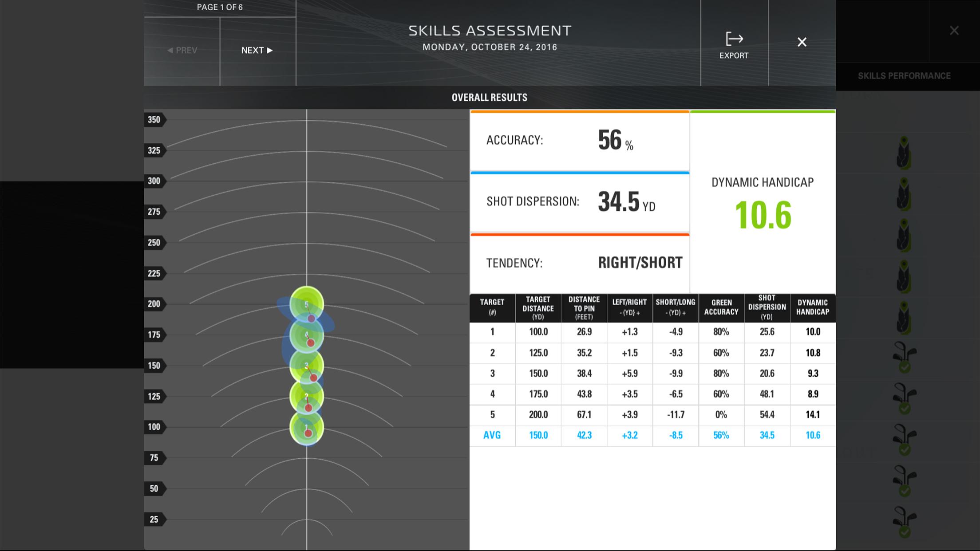Close the Skills Assessment overlay with white X
This screenshot has height=551, width=980.
click(x=802, y=42)
